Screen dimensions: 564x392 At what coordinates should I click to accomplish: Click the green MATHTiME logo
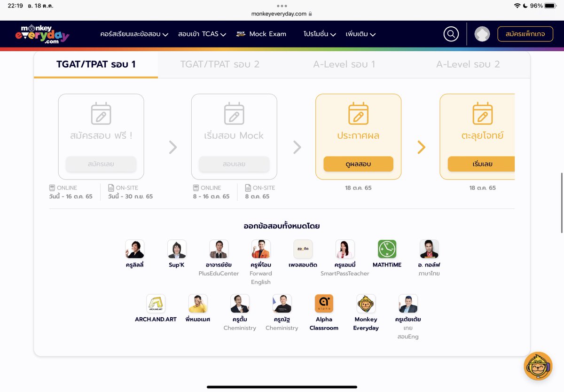(x=387, y=249)
